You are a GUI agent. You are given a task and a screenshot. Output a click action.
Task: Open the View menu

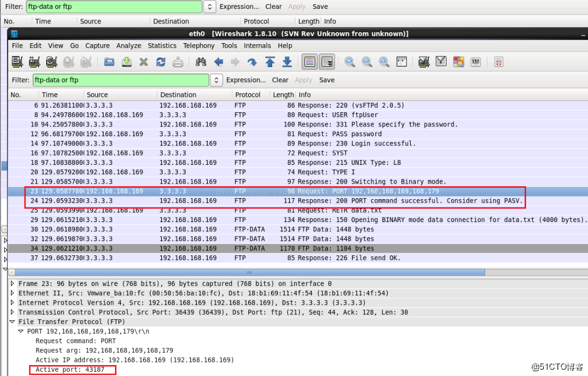coord(56,46)
